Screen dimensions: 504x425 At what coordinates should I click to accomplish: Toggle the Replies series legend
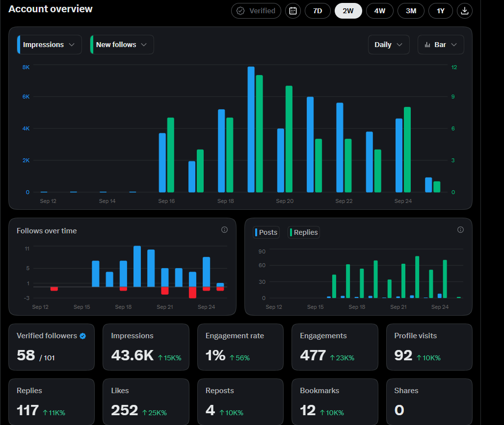click(304, 232)
